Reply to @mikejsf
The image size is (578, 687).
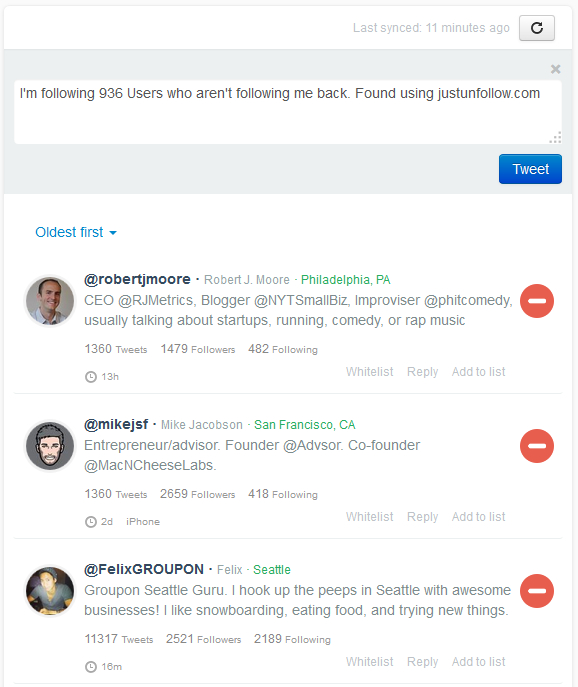tap(422, 517)
